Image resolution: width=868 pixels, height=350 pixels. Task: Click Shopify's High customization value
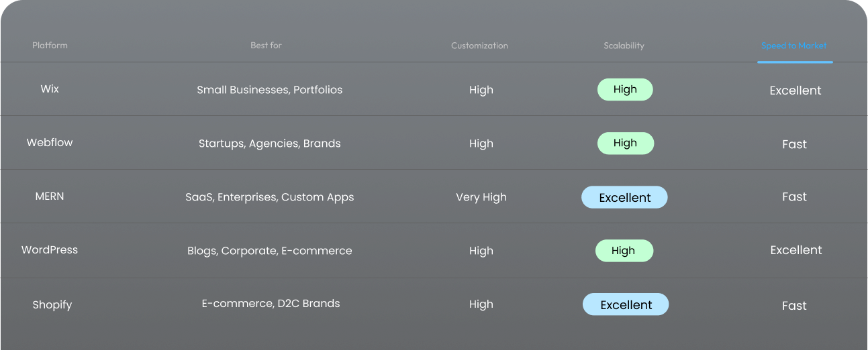click(x=481, y=304)
